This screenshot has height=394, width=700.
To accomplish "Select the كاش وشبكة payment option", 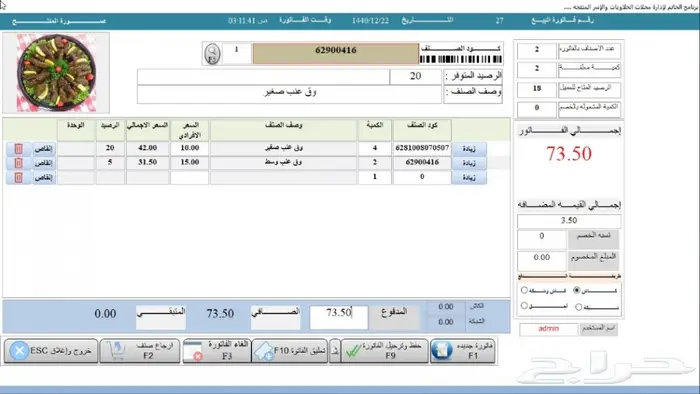I will tap(525, 290).
